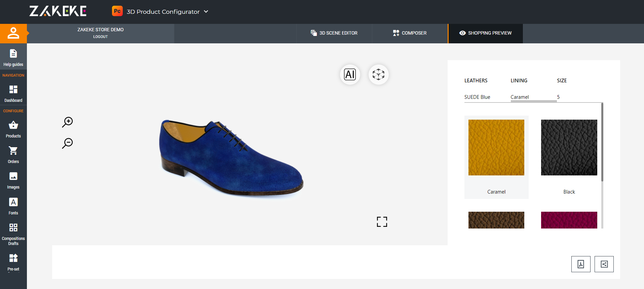Choose the crimson red lining swatch
The width and height of the screenshot is (644, 289).
click(569, 220)
